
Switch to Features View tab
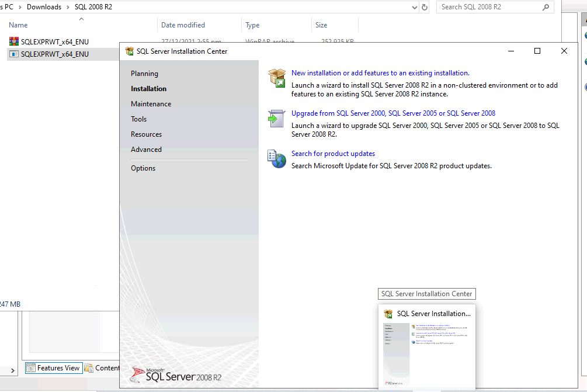(54, 368)
